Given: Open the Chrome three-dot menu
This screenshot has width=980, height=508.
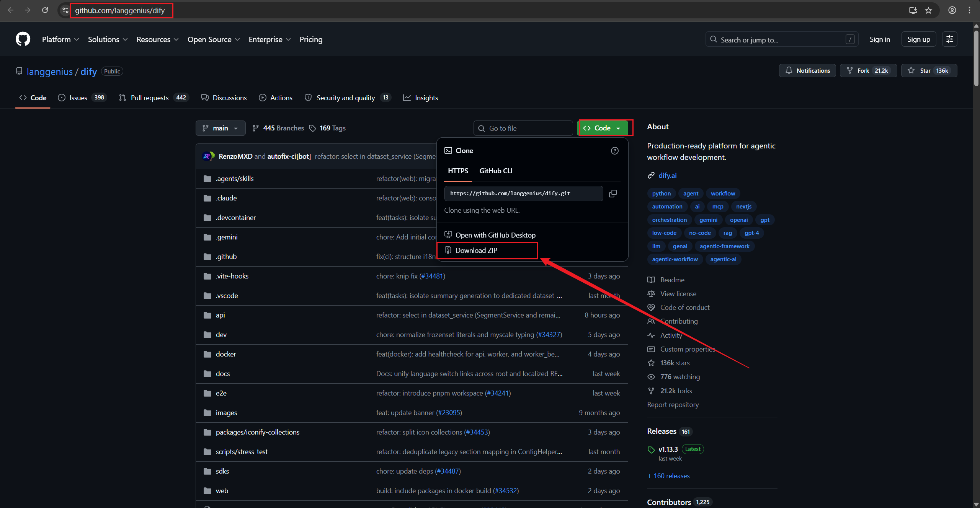Looking at the screenshot, I should coord(969,10).
